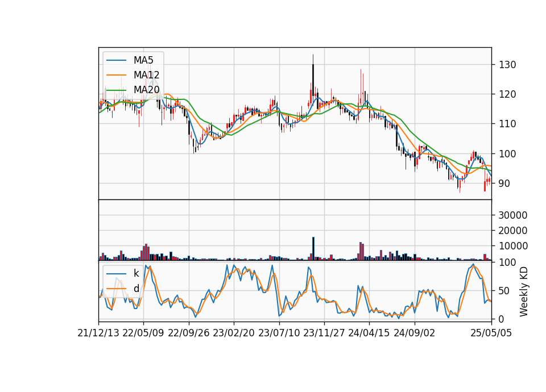Click the 23/07/10 date label
Image resolution: width=546 pixels, height=392 pixels.
click(279, 333)
